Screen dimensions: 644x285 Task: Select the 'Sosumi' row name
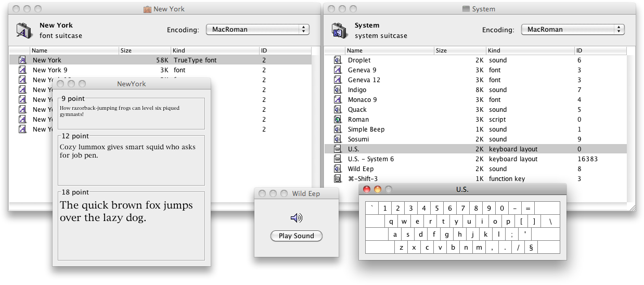click(x=358, y=139)
